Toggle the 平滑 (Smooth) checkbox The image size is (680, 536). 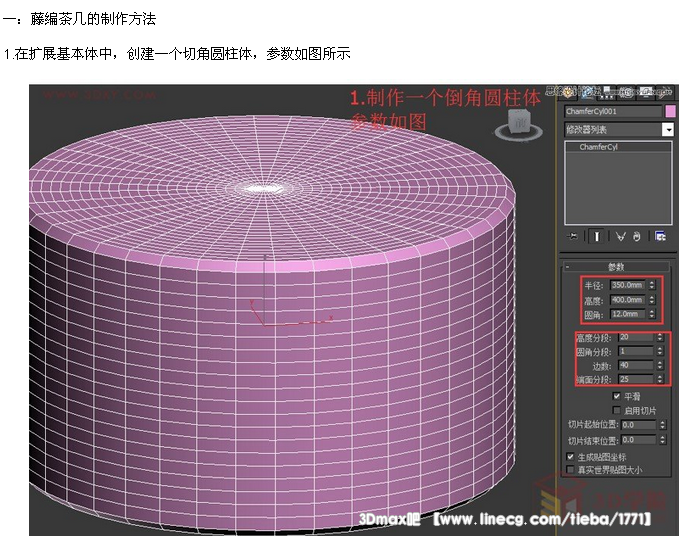pos(616,396)
